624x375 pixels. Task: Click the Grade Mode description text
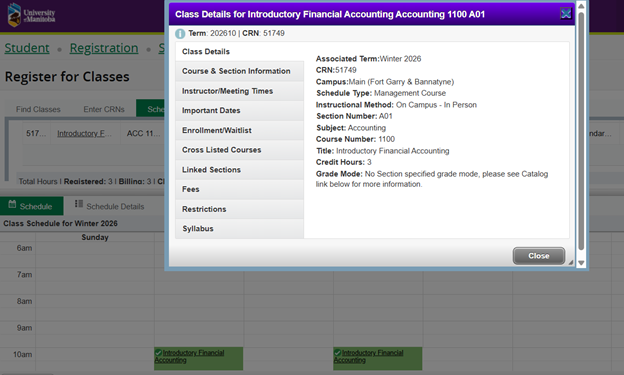pyautogui.click(x=432, y=179)
